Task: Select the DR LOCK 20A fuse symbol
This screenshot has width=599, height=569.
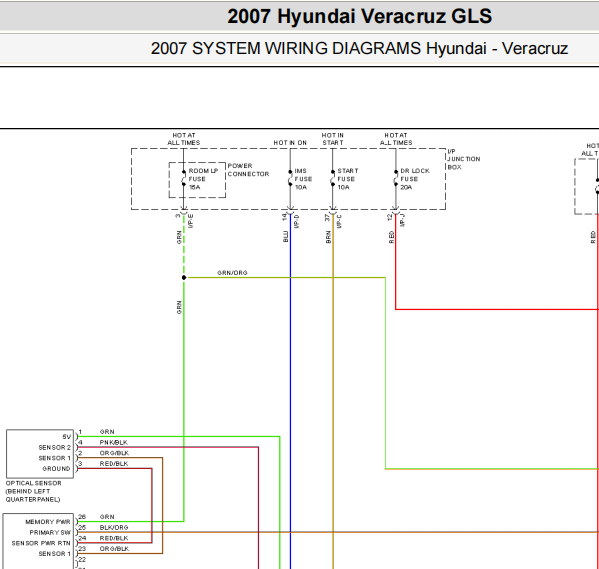Action: coord(395,178)
